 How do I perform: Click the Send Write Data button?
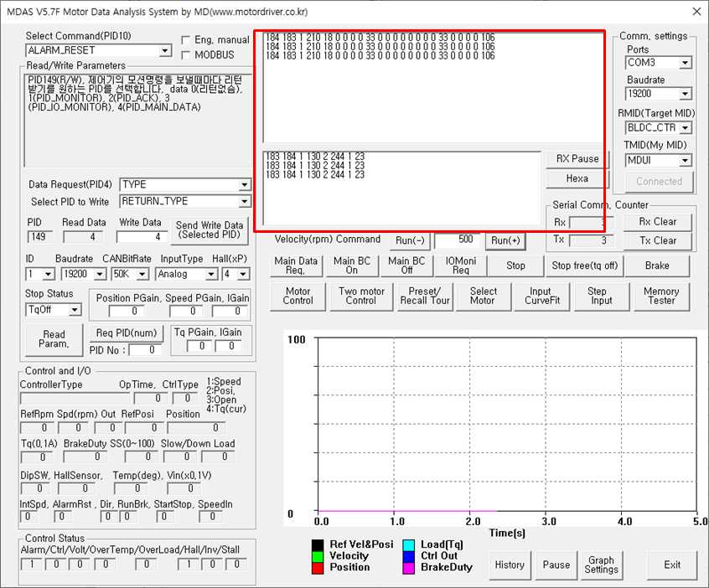pos(210,230)
